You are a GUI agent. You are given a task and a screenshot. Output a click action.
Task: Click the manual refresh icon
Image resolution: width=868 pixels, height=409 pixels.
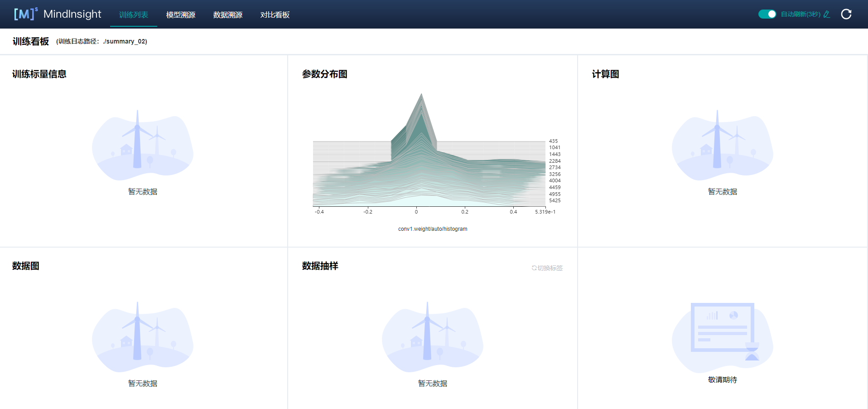(x=846, y=14)
